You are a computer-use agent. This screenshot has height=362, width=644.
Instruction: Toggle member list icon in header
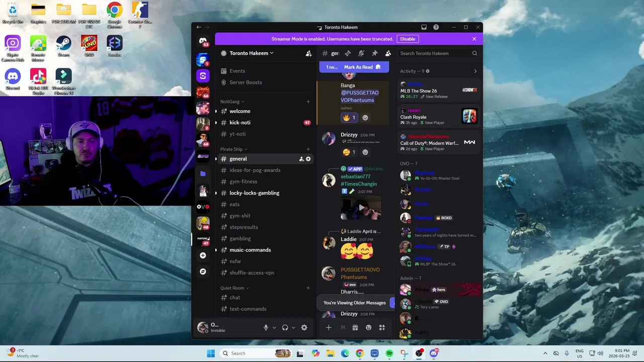(x=388, y=53)
